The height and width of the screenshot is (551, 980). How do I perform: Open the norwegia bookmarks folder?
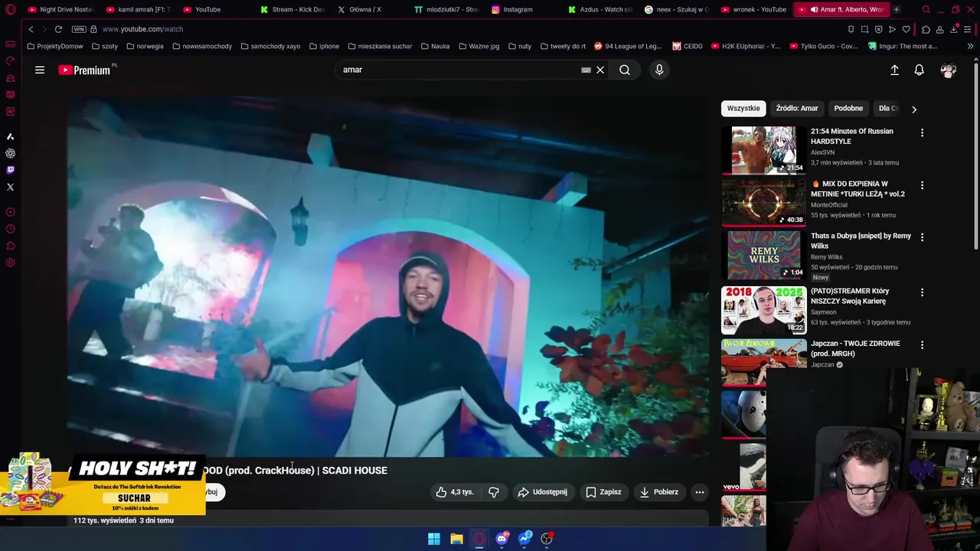(x=145, y=46)
